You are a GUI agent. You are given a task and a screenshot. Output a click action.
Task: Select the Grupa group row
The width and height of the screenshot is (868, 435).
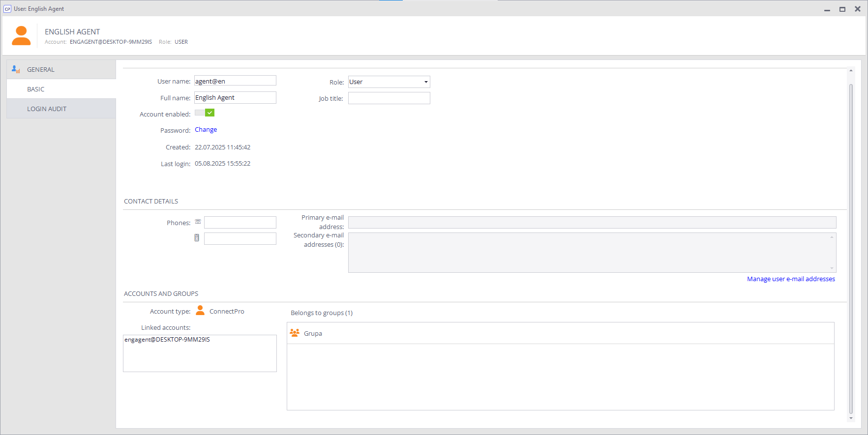coord(560,333)
